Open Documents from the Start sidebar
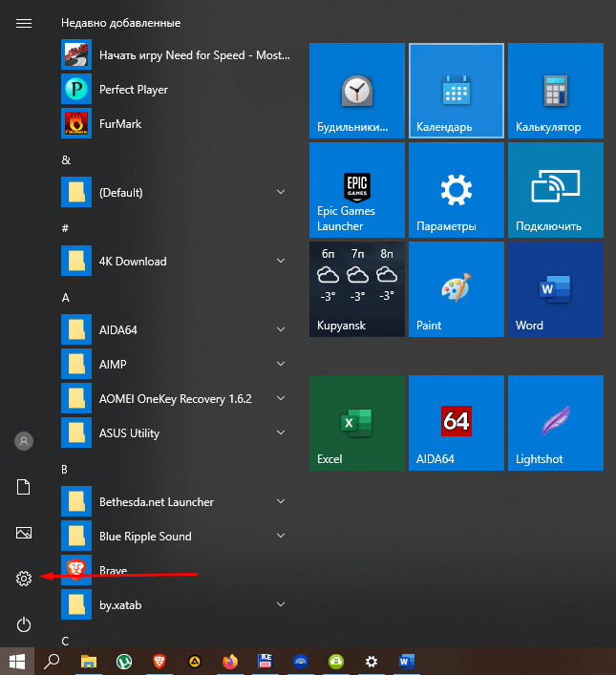 [x=24, y=487]
